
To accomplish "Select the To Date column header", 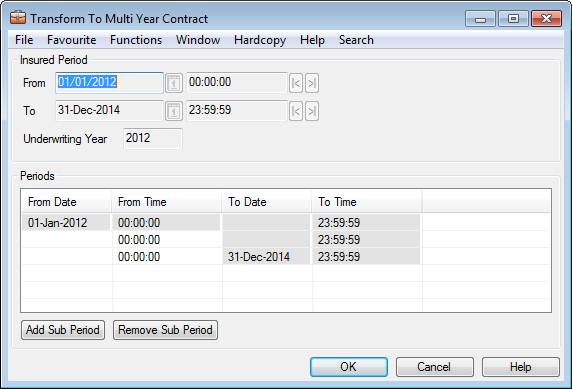I will tap(266, 202).
